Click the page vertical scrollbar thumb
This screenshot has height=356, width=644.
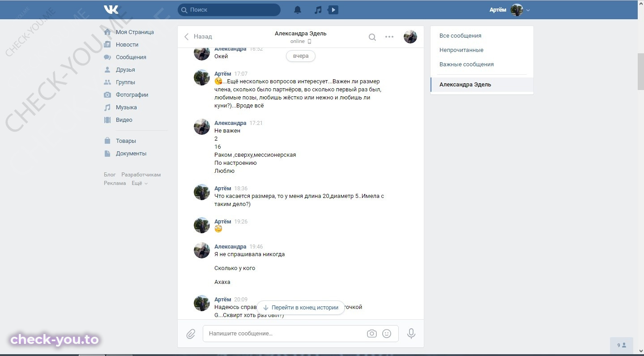coord(640,72)
